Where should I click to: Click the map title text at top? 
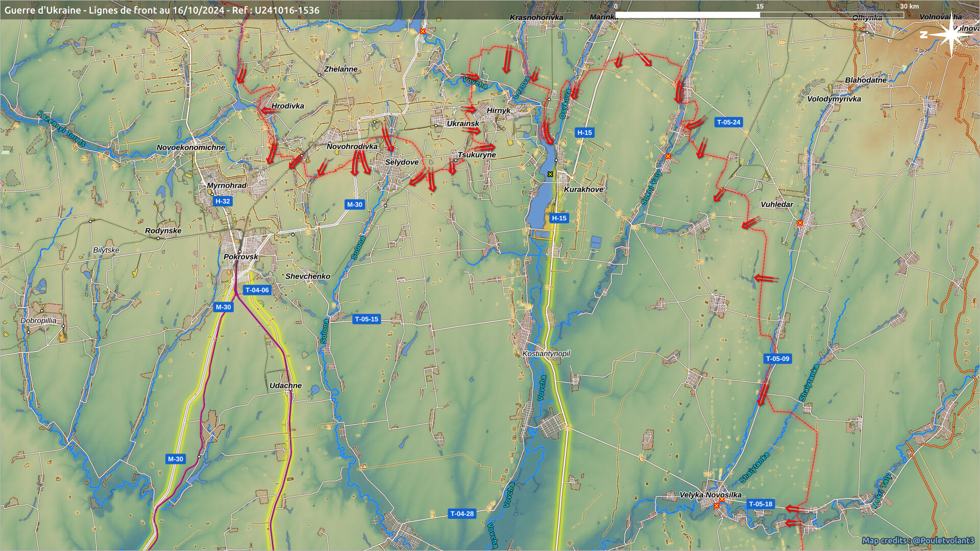(162, 10)
